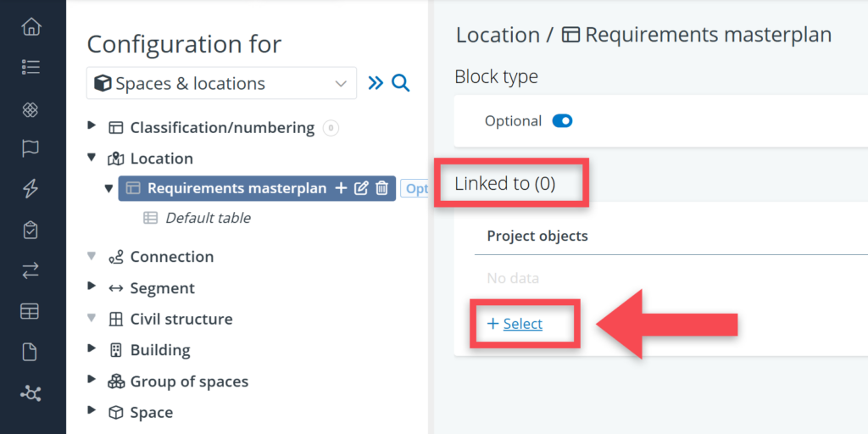Delete Requirements masterplan with trash icon

click(x=382, y=188)
